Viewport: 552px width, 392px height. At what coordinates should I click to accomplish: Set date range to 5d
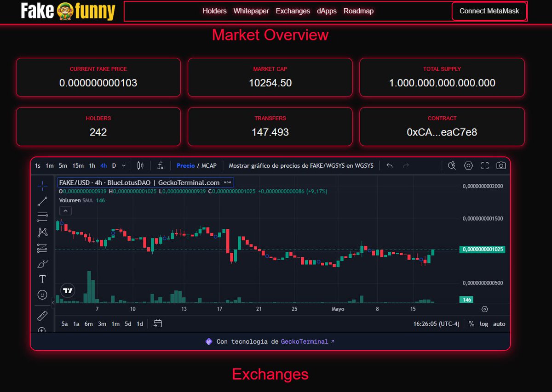[128, 324]
